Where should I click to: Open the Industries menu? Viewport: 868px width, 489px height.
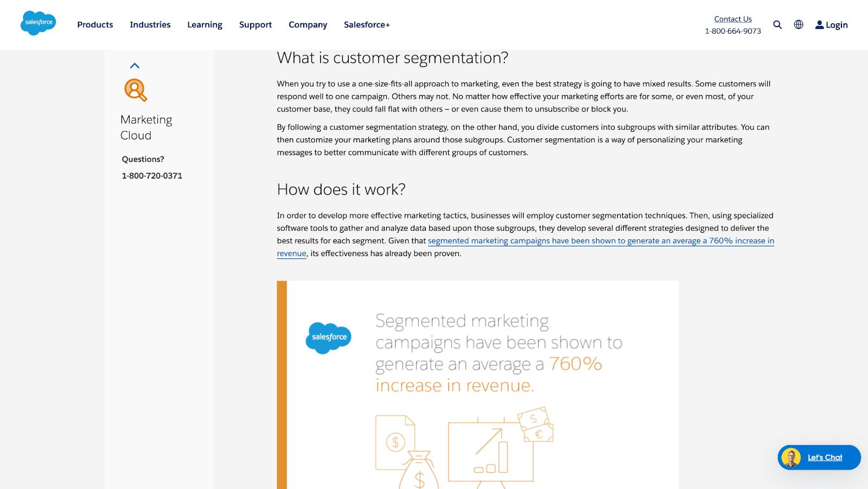[x=150, y=25]
